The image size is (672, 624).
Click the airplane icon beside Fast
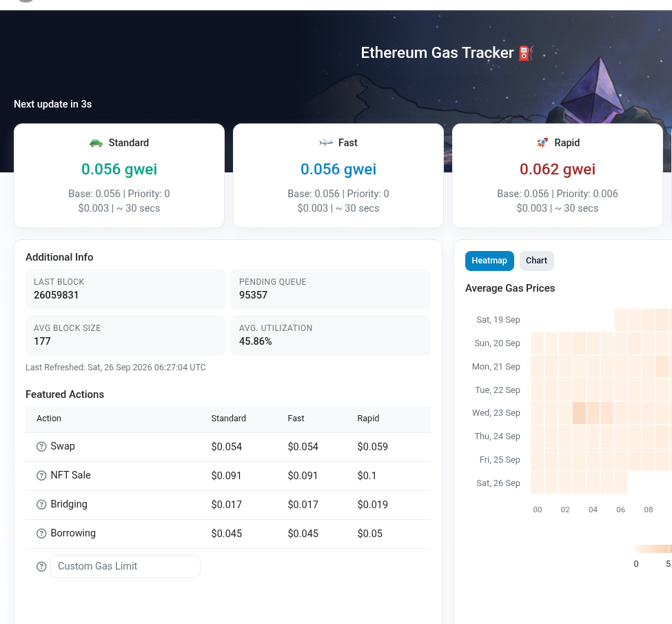click(326, 143)
